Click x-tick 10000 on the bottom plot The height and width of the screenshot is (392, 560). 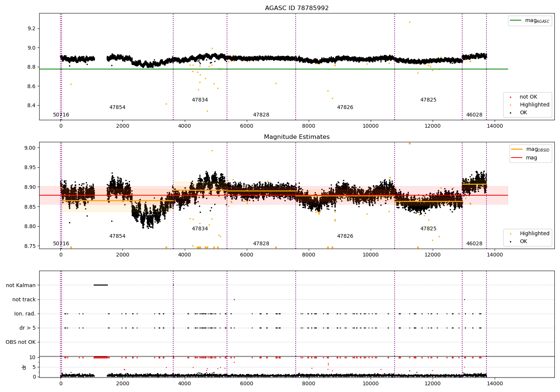(x=371, y=383)
